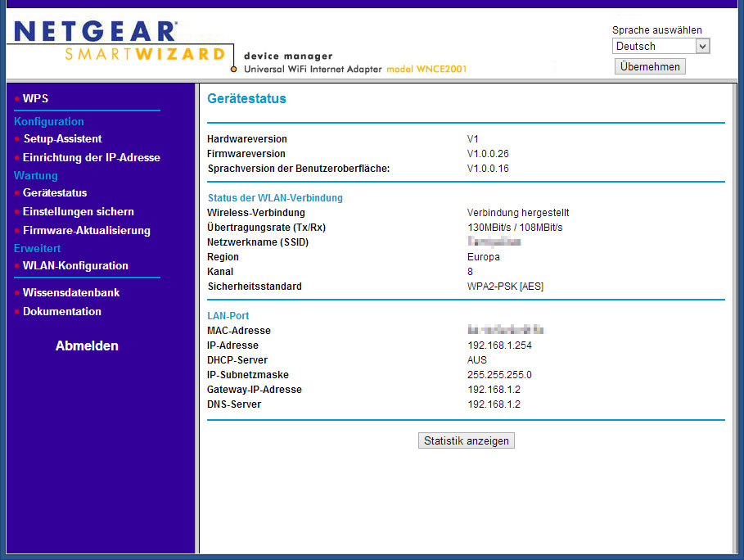Open Setup-Assistent in the sidebar
The image size is (744, 560).
click(63, 138)
